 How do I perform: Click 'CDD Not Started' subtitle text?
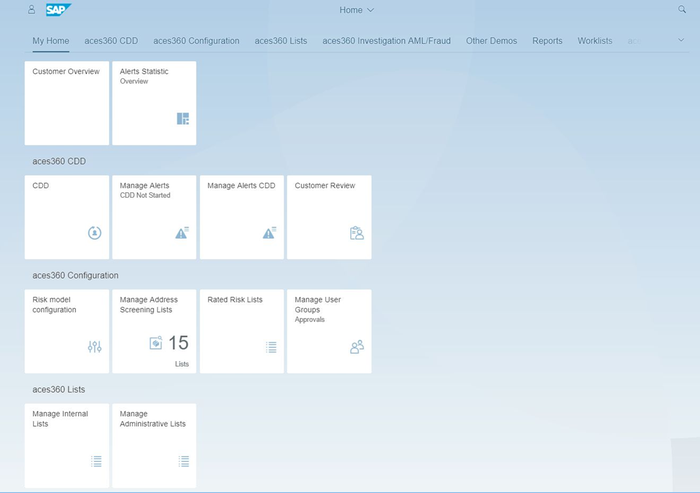tap(145, 195)
